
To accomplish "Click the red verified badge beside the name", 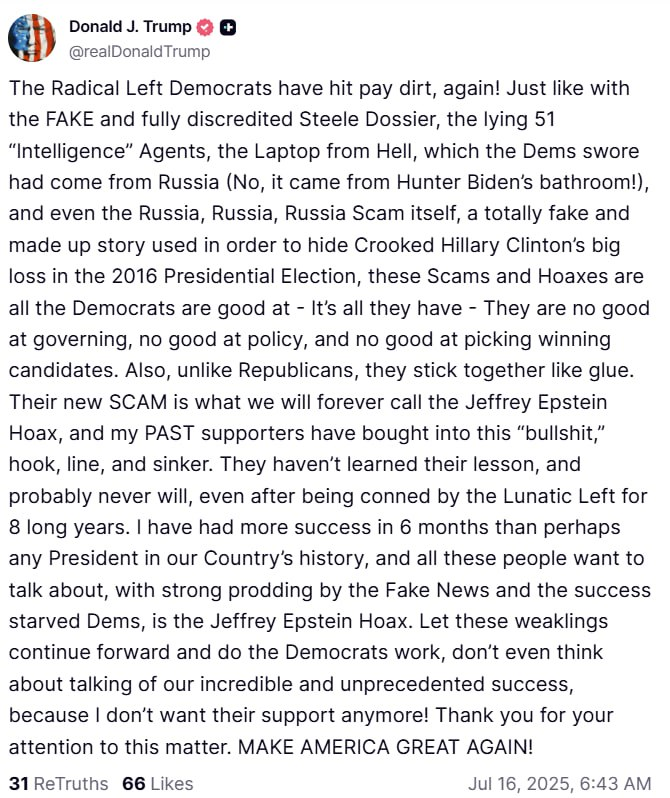I will (205, 27).
